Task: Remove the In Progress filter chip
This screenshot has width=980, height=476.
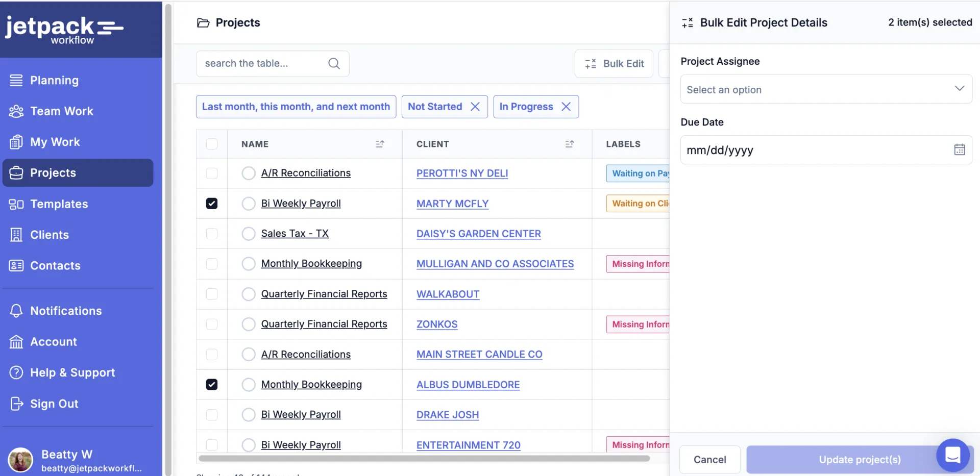Action: tap(566, 107)
